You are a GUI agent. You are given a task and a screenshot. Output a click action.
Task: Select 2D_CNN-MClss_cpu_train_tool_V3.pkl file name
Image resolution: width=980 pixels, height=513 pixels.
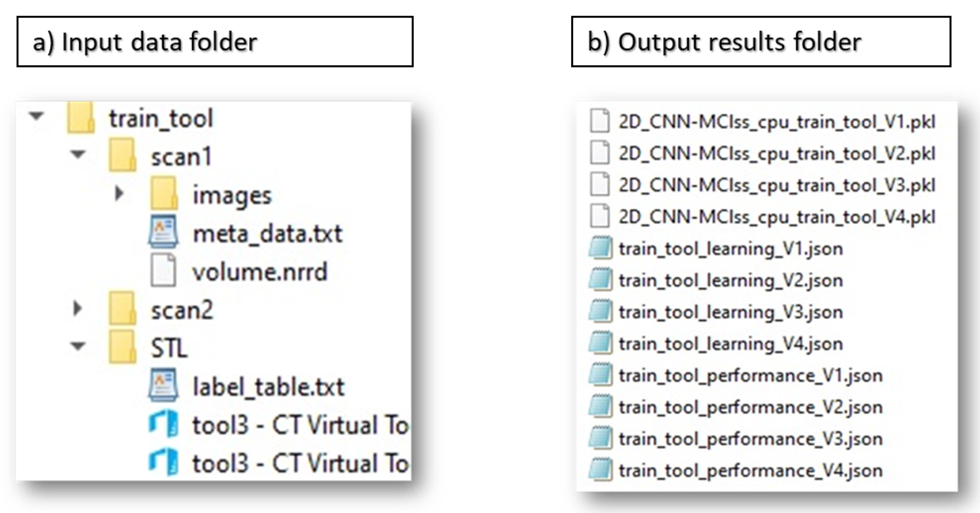pyautogui.click(x=777, y=185)
